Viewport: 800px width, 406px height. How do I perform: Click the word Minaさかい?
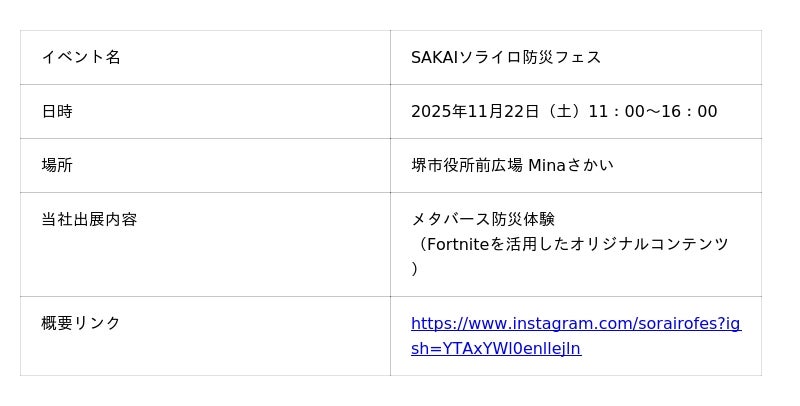(570, 165)
